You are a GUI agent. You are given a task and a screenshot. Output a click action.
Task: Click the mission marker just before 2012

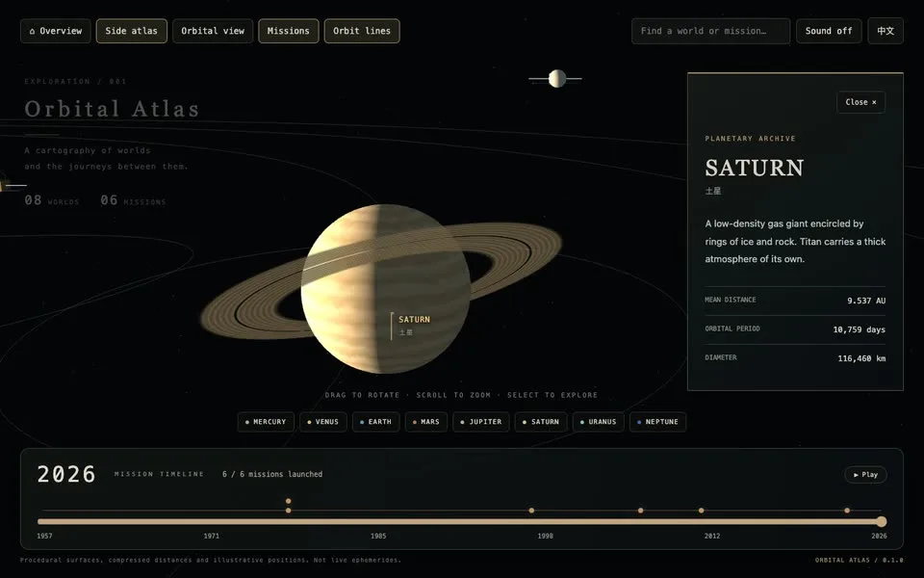(x=702, y=511)
